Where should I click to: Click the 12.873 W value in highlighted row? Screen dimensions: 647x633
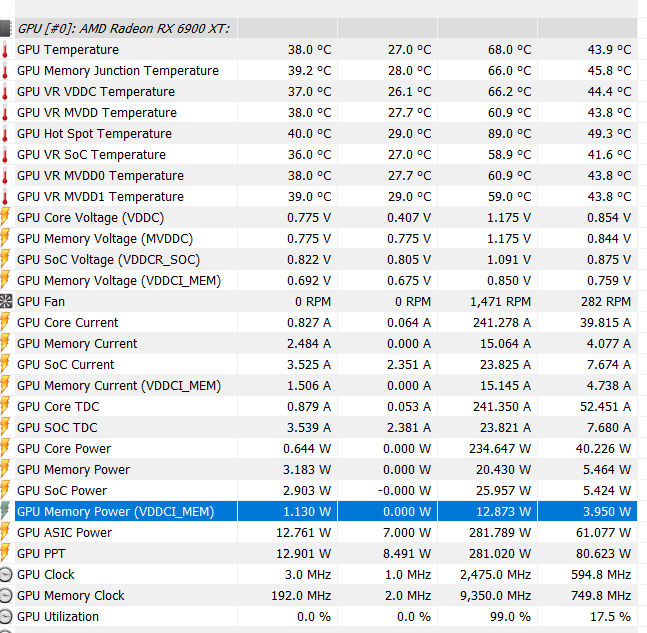pos(503,511)
